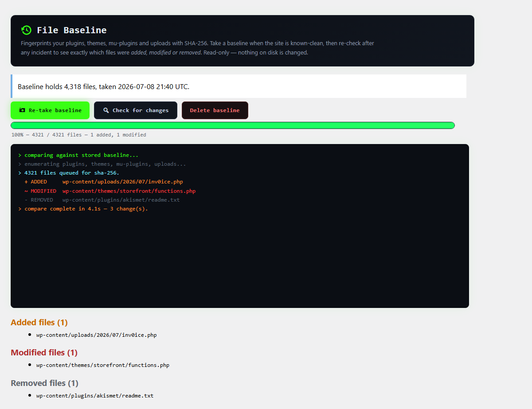This screenshot has height=409, width=532.
Task: Click the description text mentioning SHA-256
Action: pos(198,48)
